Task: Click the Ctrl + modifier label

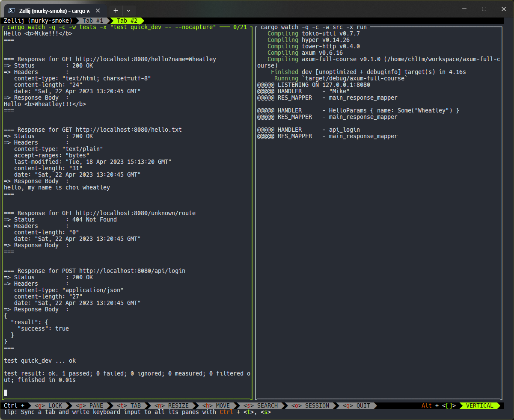Action: click(14, 405)
